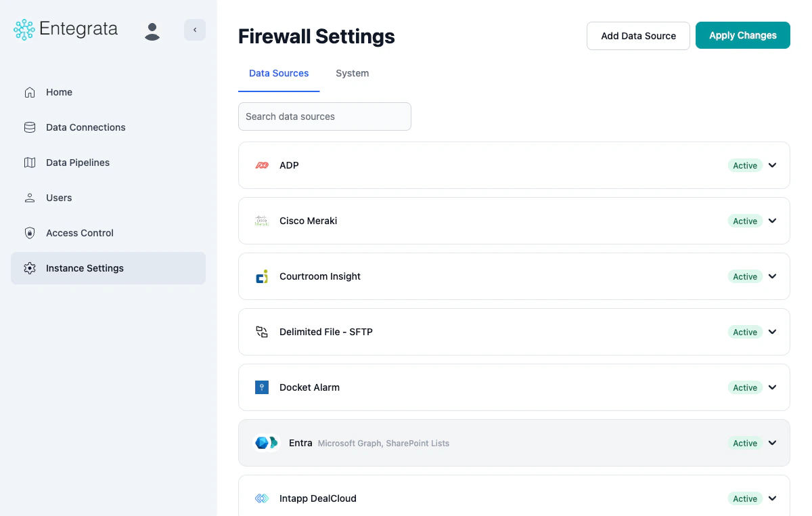Click the Entegrata logo icon

pyautogui.click(x=23, y=29)
